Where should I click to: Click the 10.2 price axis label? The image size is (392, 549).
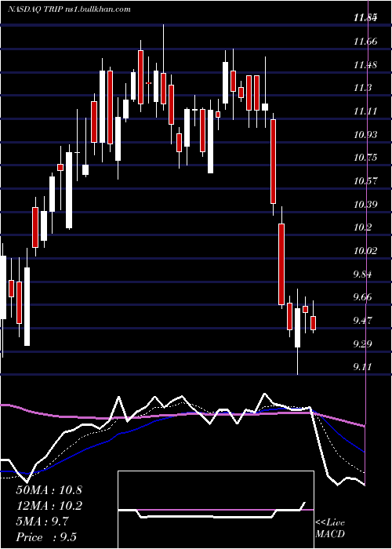pyautogui.click(x=362, y=227)
